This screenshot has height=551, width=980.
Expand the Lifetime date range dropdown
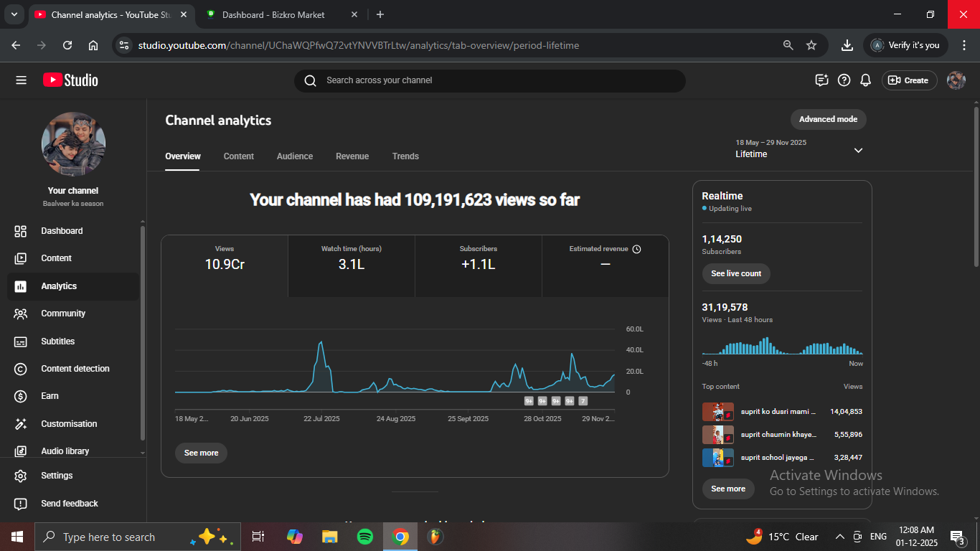coord(858,150)
